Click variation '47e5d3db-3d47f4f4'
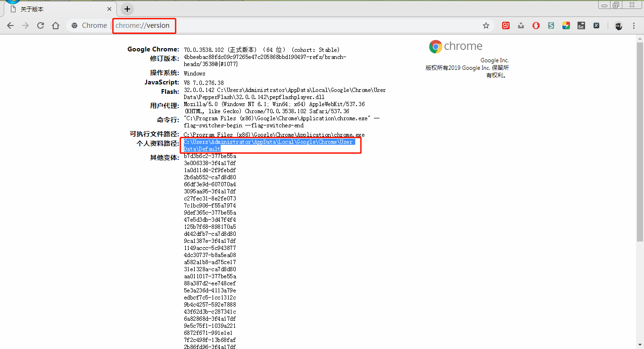The width and height of the screenshot is (644, 349). [210, 220]
